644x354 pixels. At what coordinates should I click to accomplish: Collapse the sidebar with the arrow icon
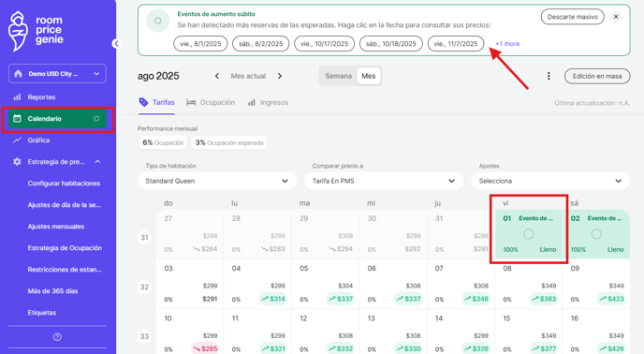(x=116, y=44)
